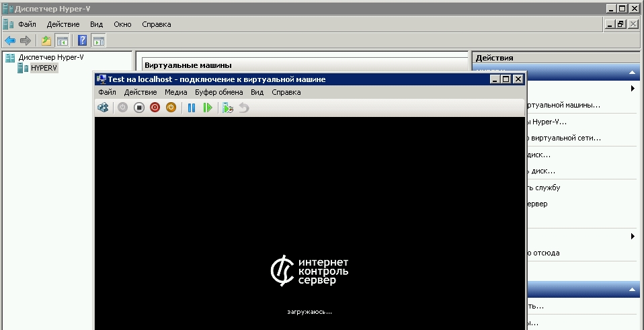Collapse the lower Actions section arrow

tap(632, 290)
